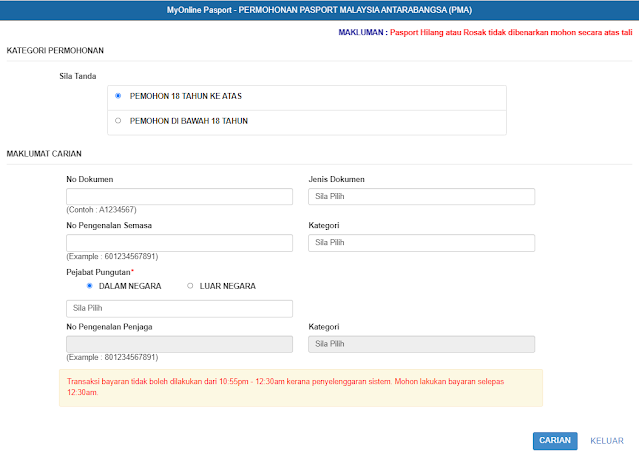Click the No Dokumen input field

pos(179,196)
